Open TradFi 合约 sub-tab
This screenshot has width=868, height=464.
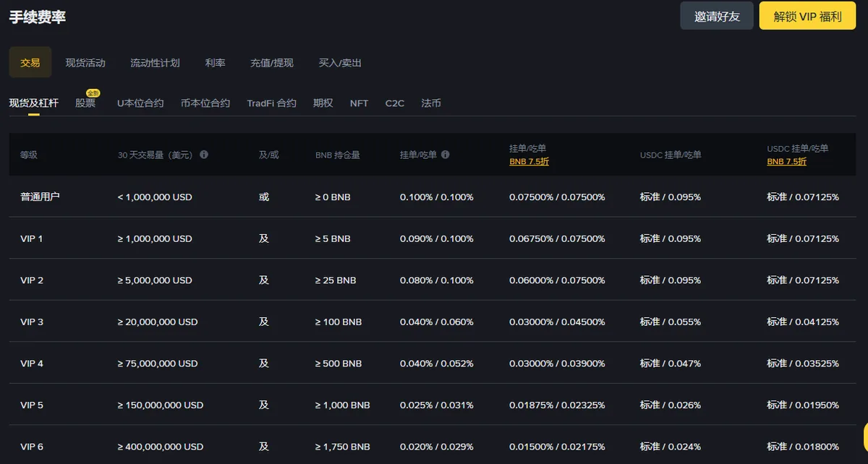pyautogui.click(x=271, y=103)
